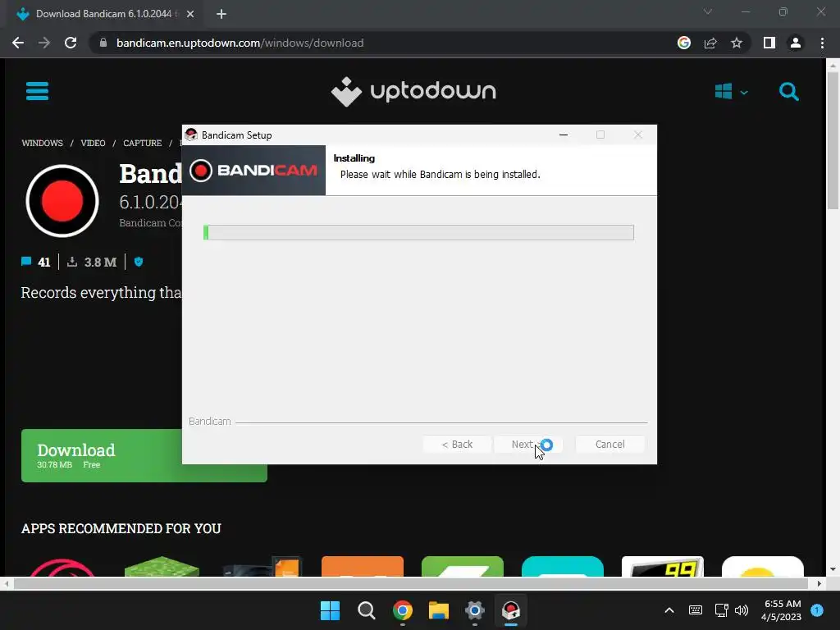Click the 99 FPS counter app thumbnail
Viewport: 840px width, 630px height.
(663, 566)
